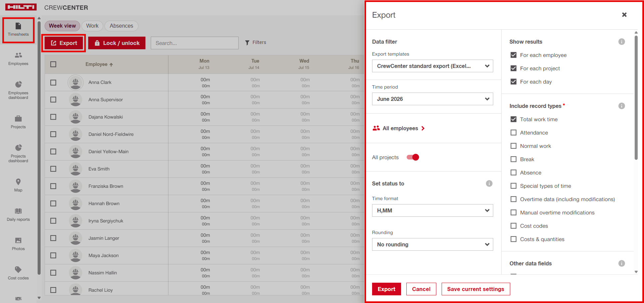This screenshot has height=303, width=644.
Task: Toggle the All projects switch
Action: point(413,157)
